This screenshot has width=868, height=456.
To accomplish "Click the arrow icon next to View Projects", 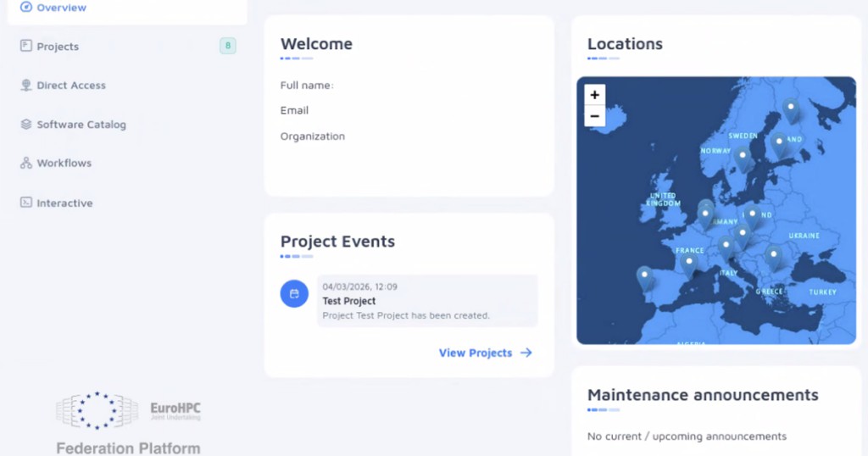I will tap(526, 353).
